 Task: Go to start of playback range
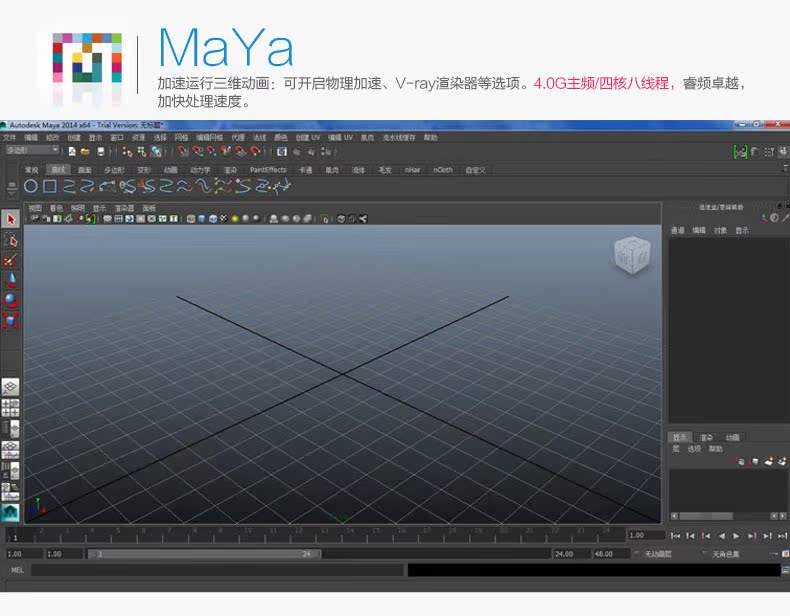[676, 536]
